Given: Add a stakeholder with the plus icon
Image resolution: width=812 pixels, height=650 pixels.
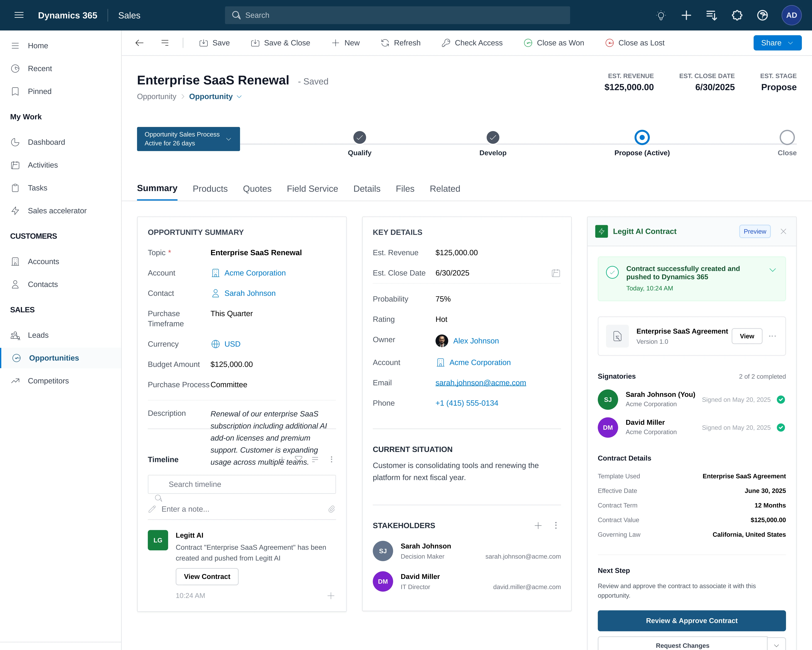Looking at the screenshot, I should (538, 525).
